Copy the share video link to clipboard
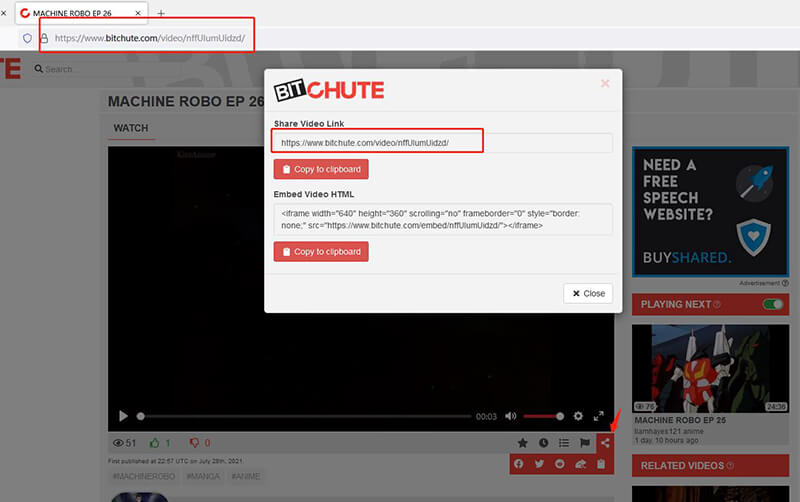800x502 pixels. pos(321,169)
